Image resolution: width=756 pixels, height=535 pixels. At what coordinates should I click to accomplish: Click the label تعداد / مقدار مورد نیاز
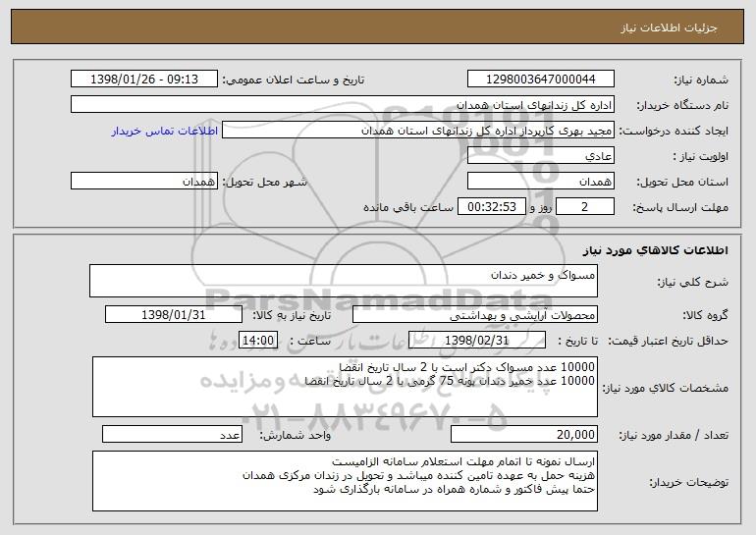(x=674, y=435)
